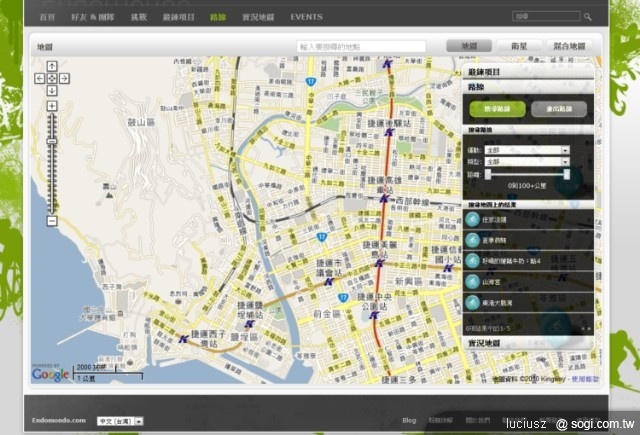Open the 運動 sport dropdown set to 全部
Screen dimensions: 640x435
pyautogui.click(x=527, y=150)
